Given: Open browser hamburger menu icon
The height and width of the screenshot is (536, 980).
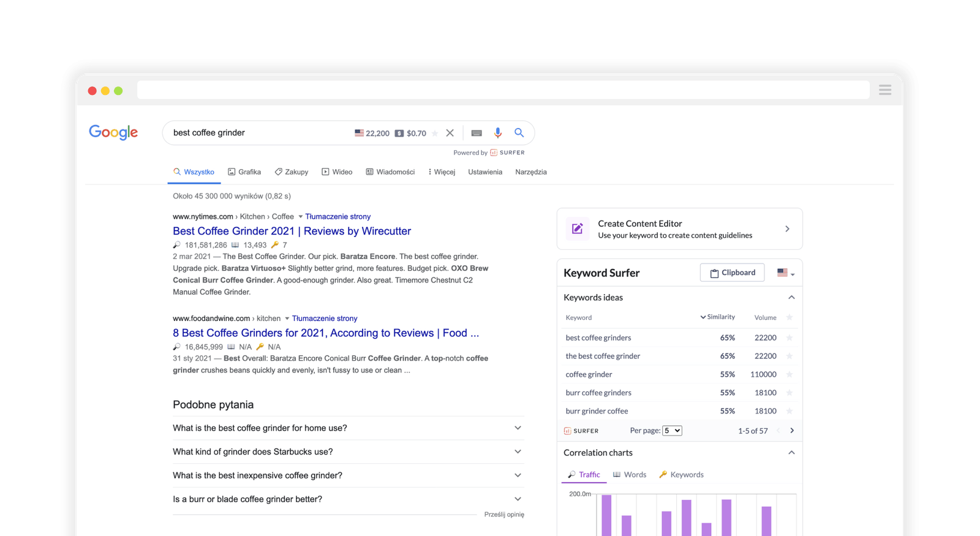Looking at the screenshot, I should 885,90.
